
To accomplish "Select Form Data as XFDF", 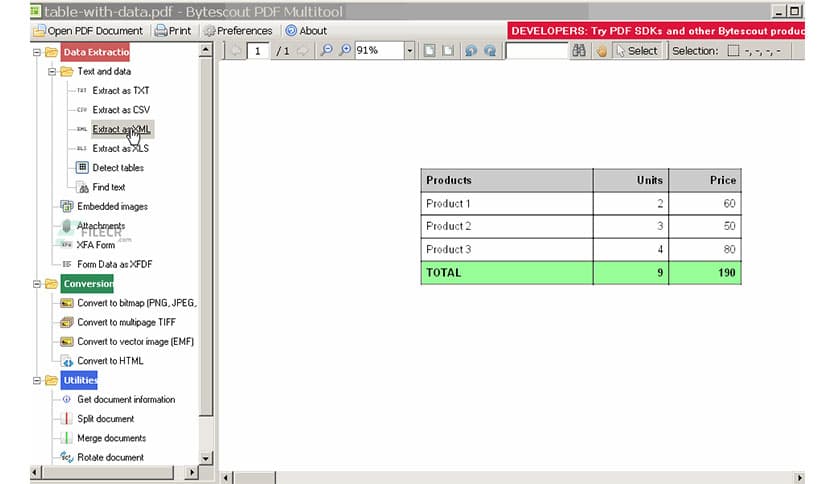I will (x=115, y=264).
